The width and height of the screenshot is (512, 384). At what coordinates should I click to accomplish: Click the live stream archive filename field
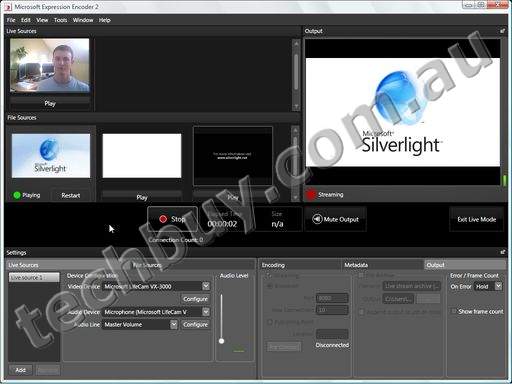tap(412, 286)
